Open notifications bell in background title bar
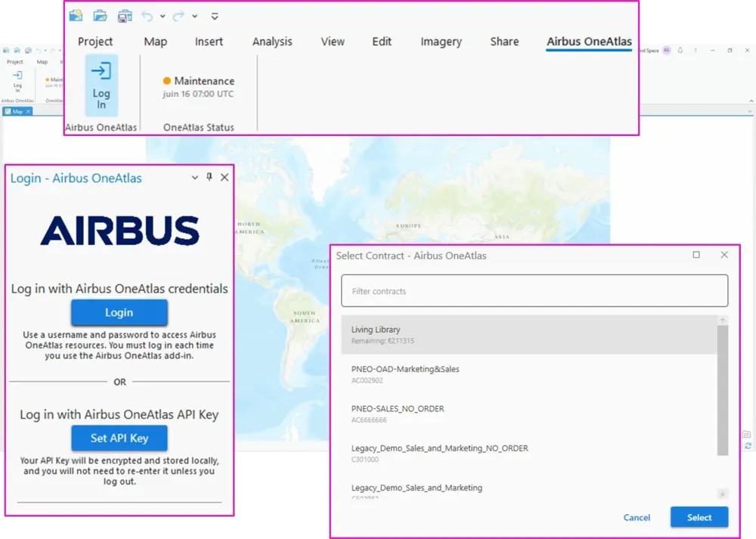Screen dimensions: 756x539 point(680,50)
